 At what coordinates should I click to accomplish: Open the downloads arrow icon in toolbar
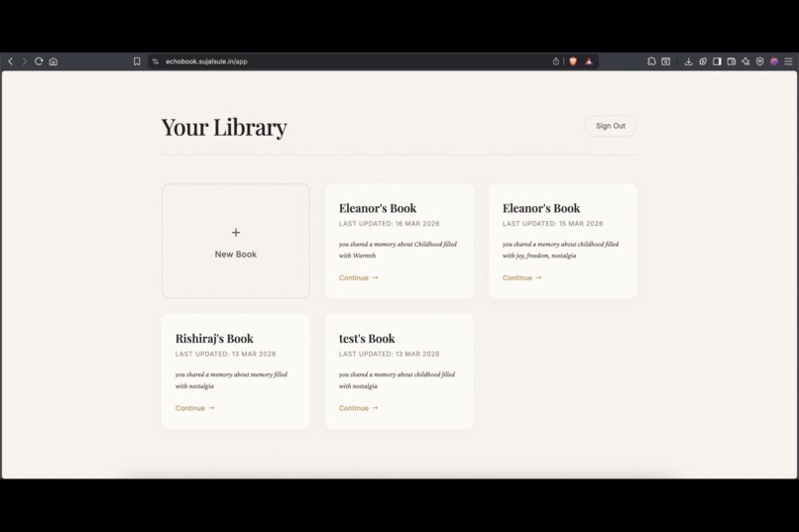coord(688,61)
